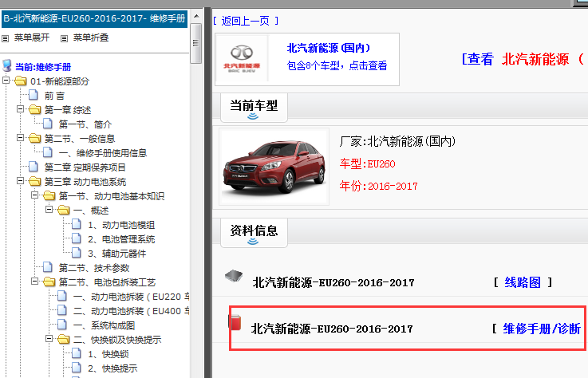Click the 第二节、技术参数 page icon
The image size is (588, 378).
(x=48, y=267)
